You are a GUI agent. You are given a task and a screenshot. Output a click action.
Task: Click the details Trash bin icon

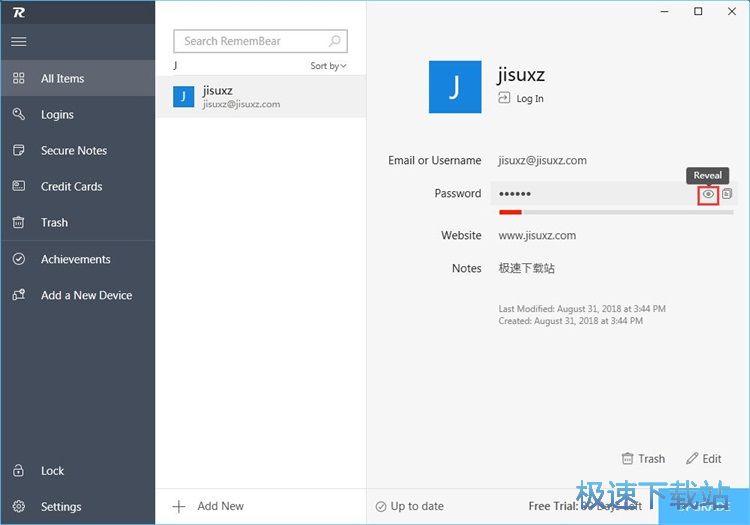point(627,459)
